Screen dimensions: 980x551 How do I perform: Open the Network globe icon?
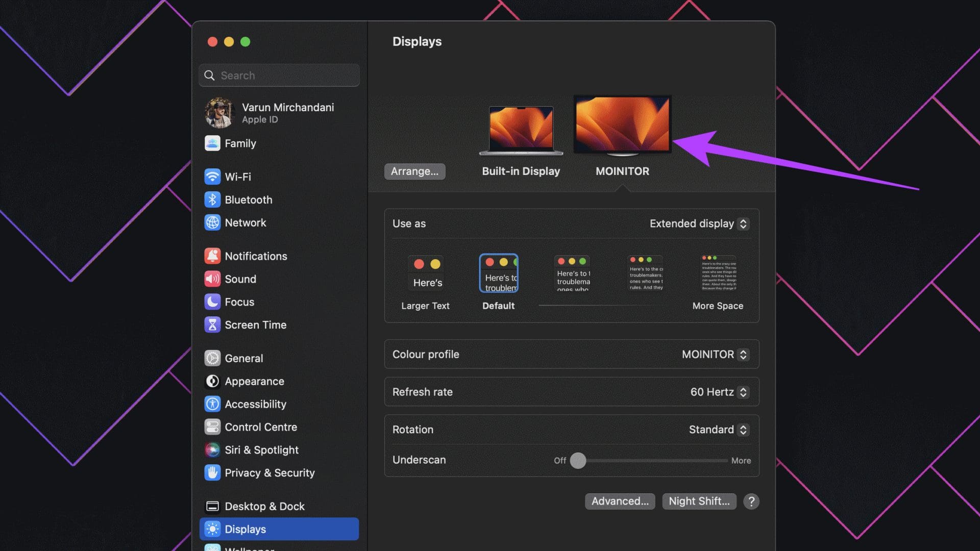point(212,222)
